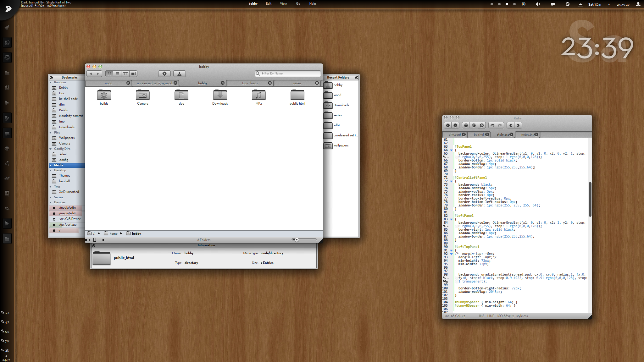
Task: Undo the last edit in Kate
Action: pos(492,125)
